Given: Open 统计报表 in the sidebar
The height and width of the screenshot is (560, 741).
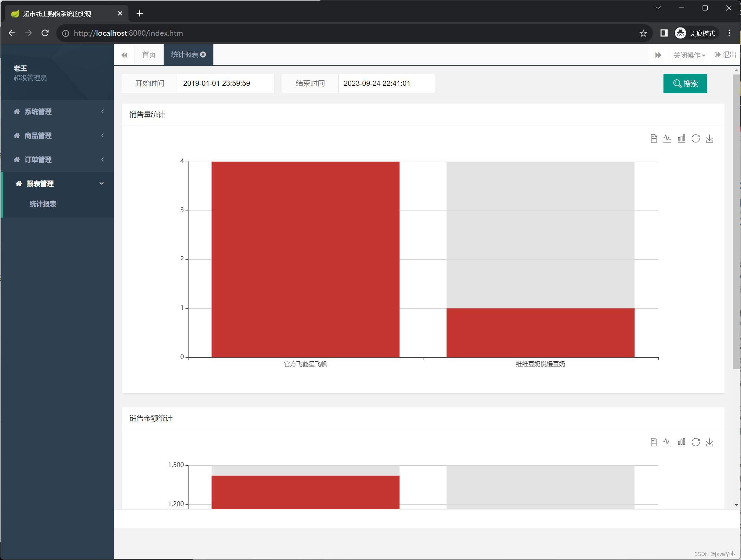Looking at the screenshot, I should click(43, 204).
